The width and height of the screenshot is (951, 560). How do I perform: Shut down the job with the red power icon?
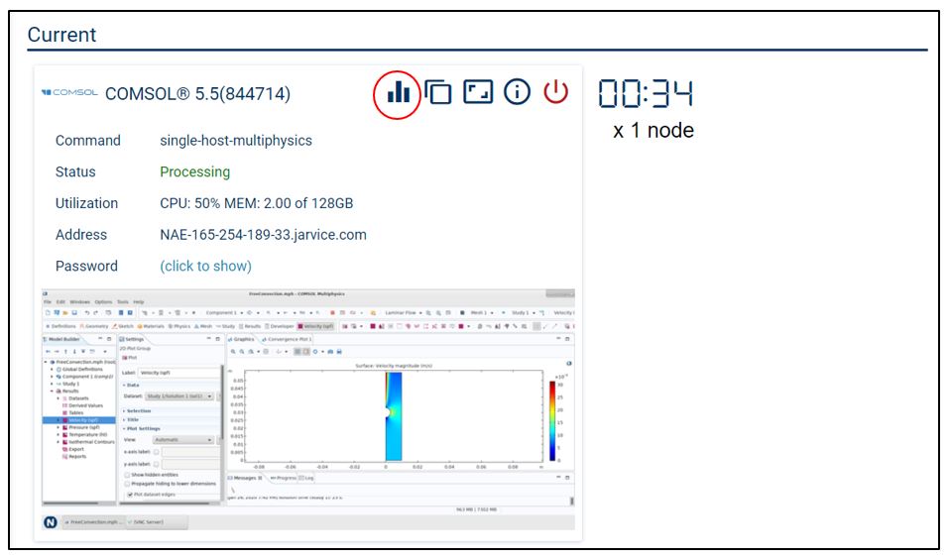[555, 92]
